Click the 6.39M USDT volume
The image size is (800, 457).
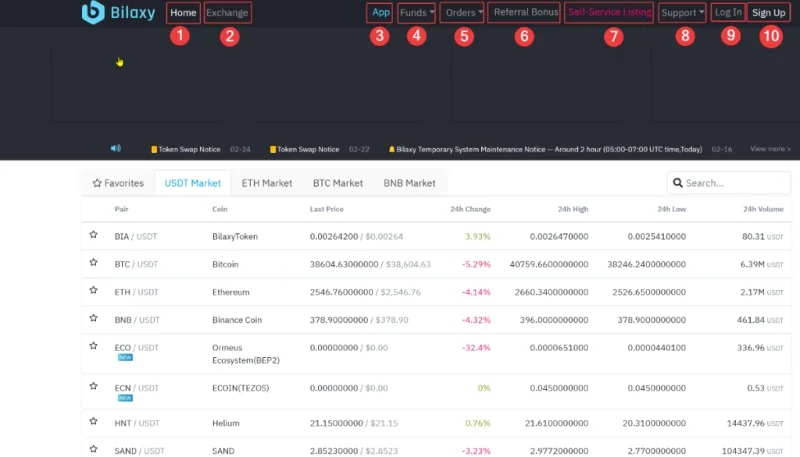point(762,264)
